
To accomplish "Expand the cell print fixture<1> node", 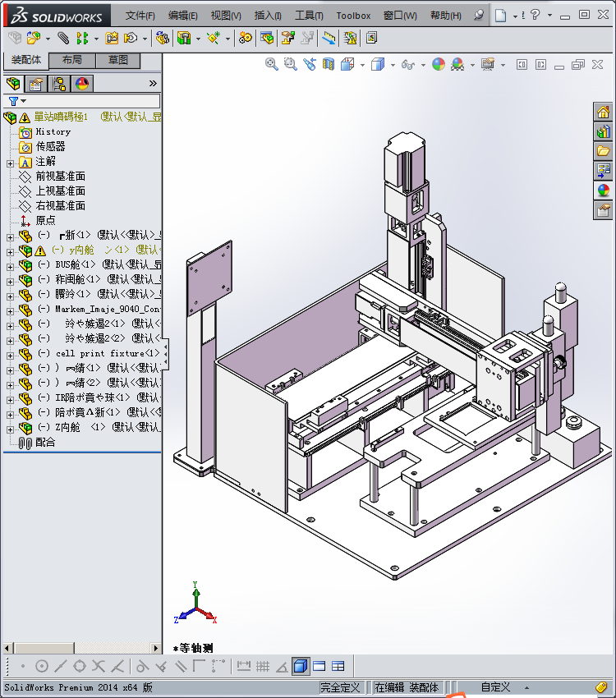I will pos(10,356).
